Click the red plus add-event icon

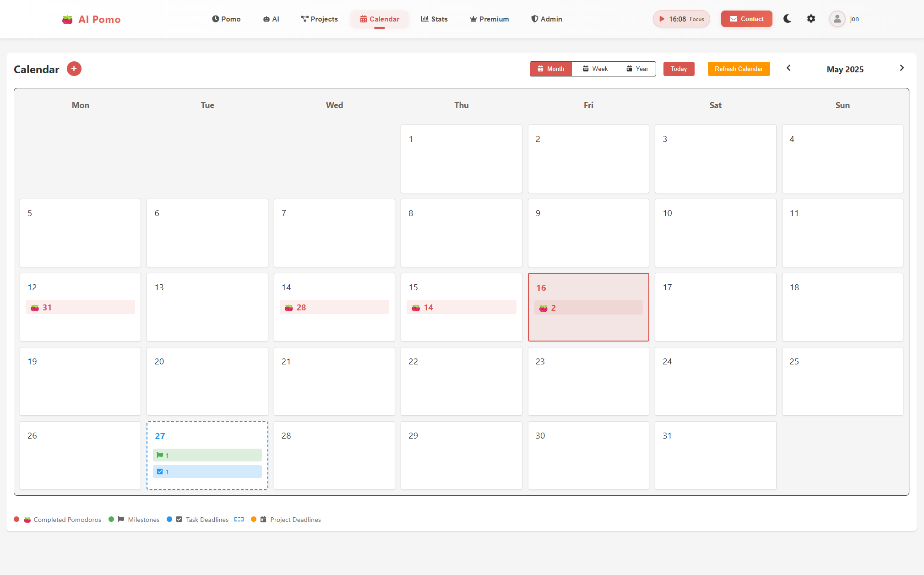pos(74,69)
